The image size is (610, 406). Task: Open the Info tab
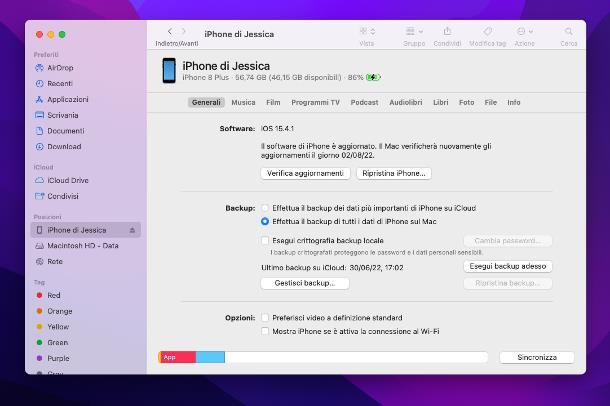(x=514, y=102)
